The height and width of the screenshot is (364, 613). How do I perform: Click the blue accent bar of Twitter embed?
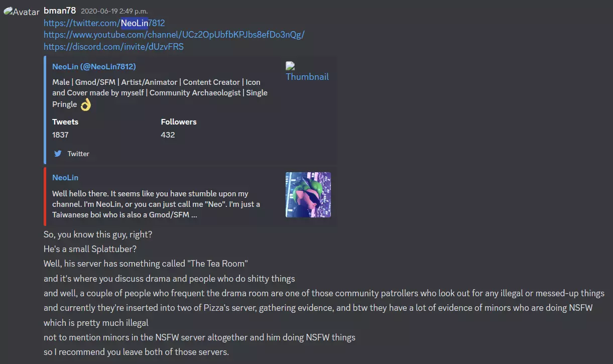[45, 110]
